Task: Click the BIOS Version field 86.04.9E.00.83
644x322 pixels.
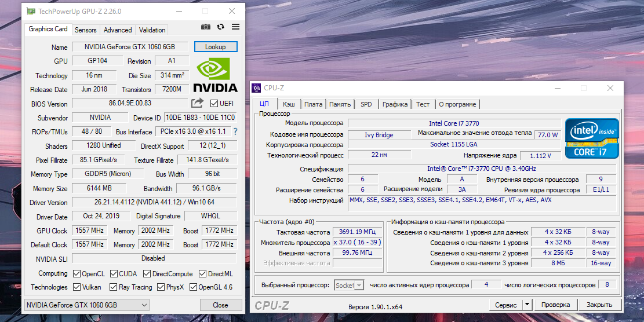Action: click(130, 103)
